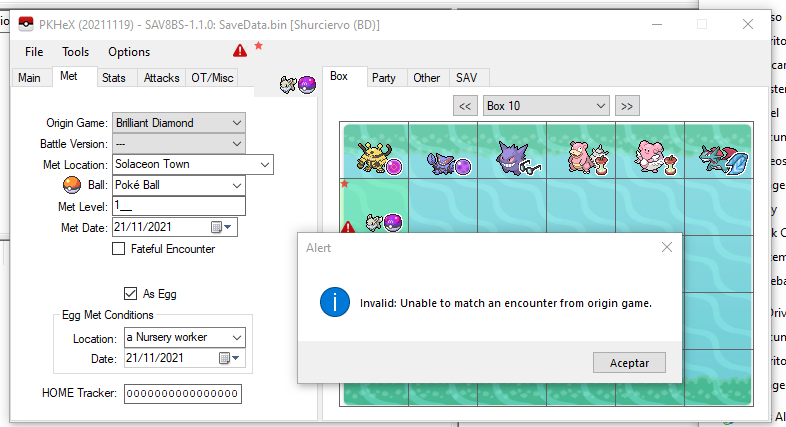Expand the Met Location combo box

(265, 164)
